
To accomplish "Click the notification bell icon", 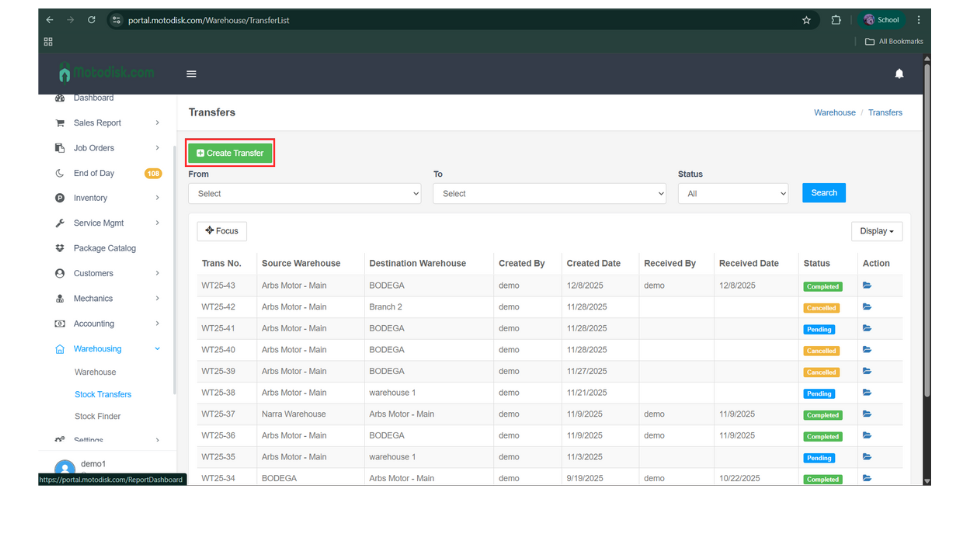I will pos(898,73).
